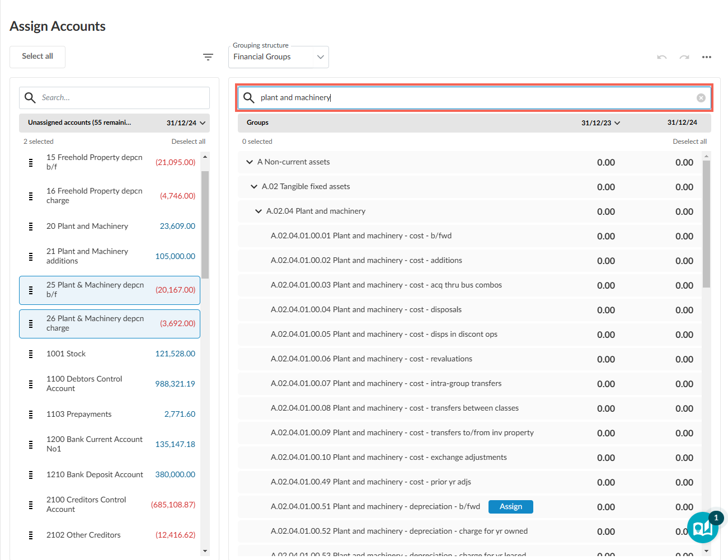Click the redo arrow icon
The image size is (728, 560).
coord(684,57)
